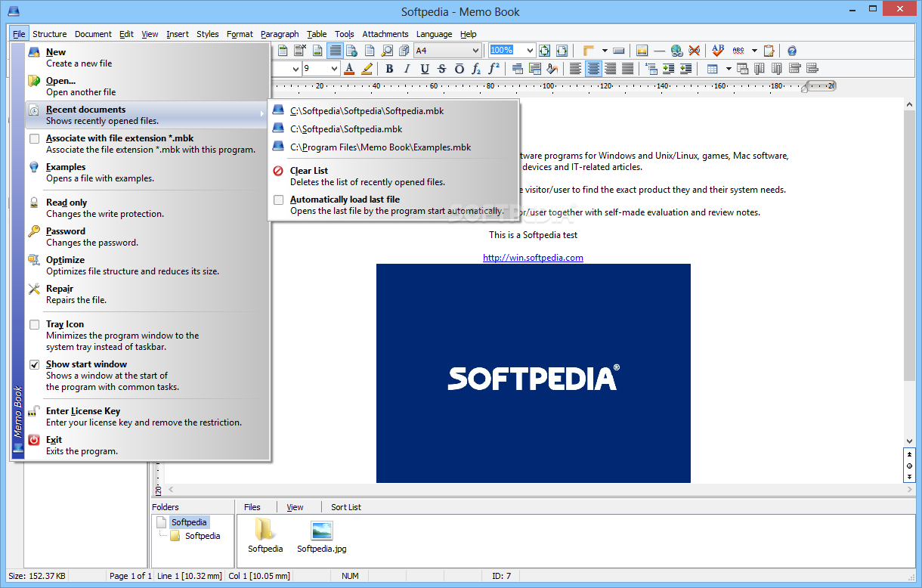Image resolution: width=922 pixels, height=588 pixels.
Task: Run spell check with the AB checkmark icon
Action: 718,51
